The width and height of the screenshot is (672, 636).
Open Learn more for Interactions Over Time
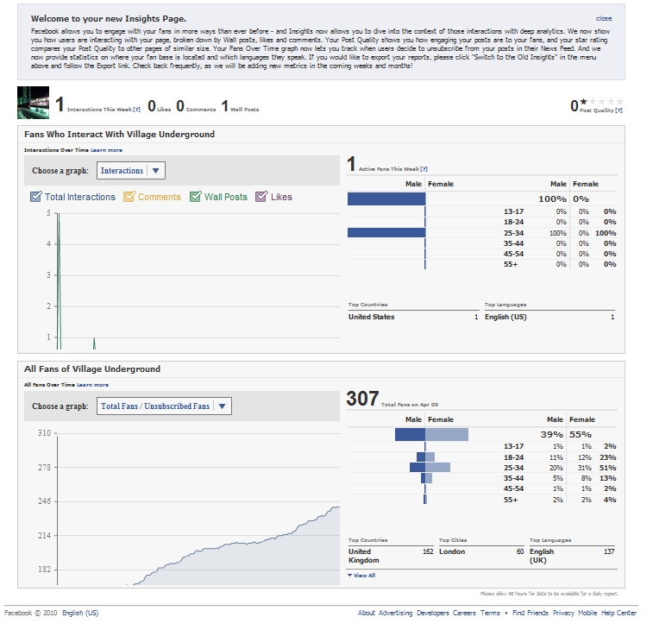tap(106, 150)
